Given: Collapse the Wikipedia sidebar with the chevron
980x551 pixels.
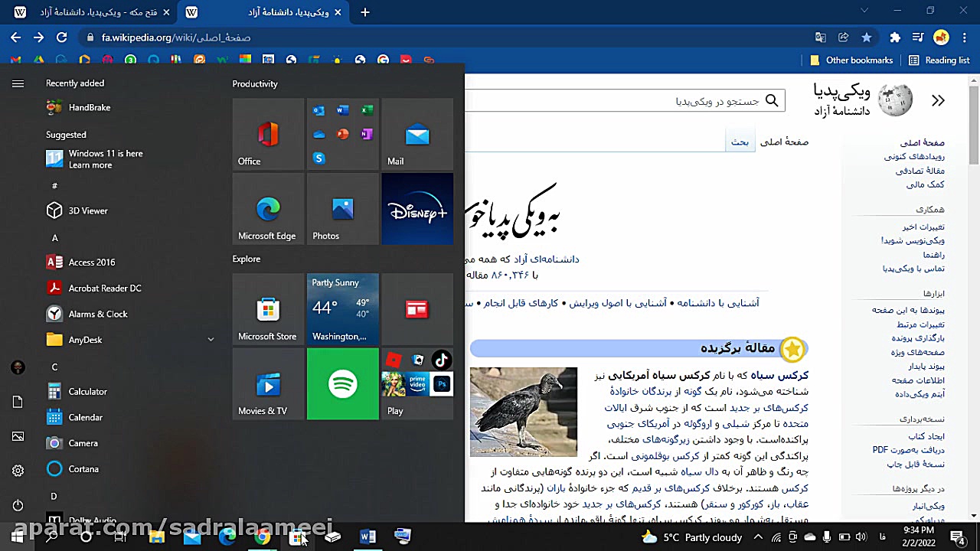Looking at the screenshot, I should (x=939, y=99).
